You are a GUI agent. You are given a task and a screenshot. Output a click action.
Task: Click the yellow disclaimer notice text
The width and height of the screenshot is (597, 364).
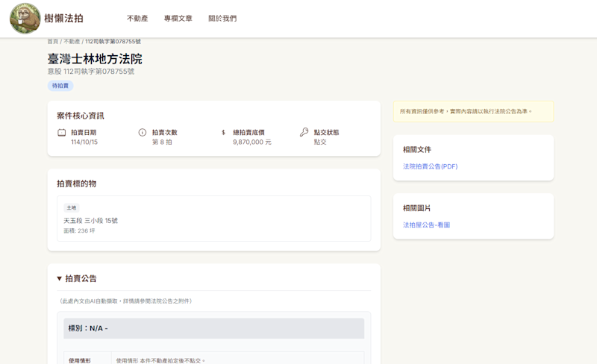[466, 112]
